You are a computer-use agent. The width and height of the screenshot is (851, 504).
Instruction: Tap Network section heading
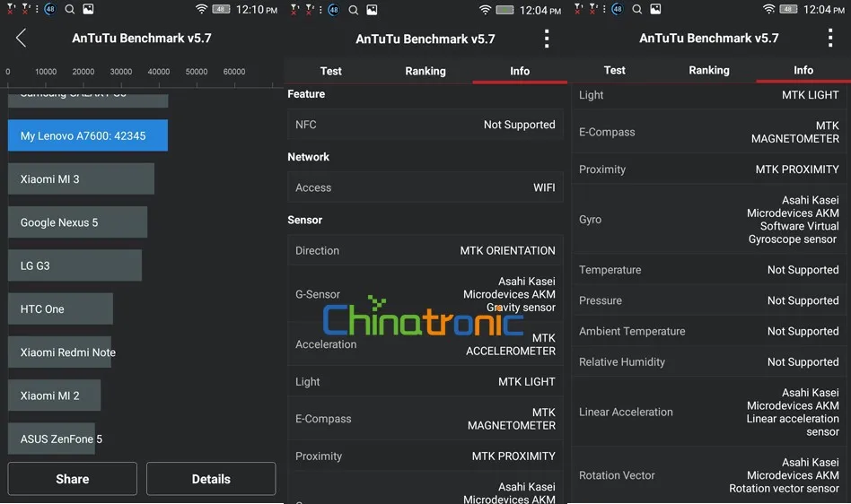pyautogui.click(x=308, y=157)
